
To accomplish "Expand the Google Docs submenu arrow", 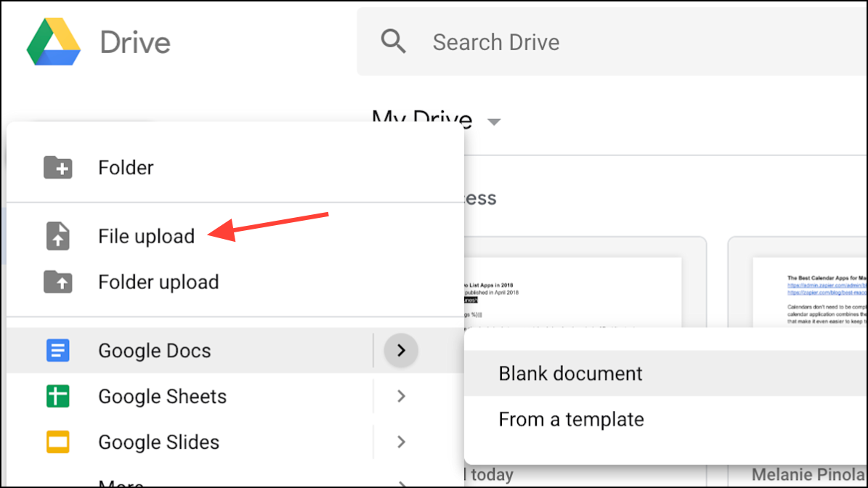I will coord(401,350).
